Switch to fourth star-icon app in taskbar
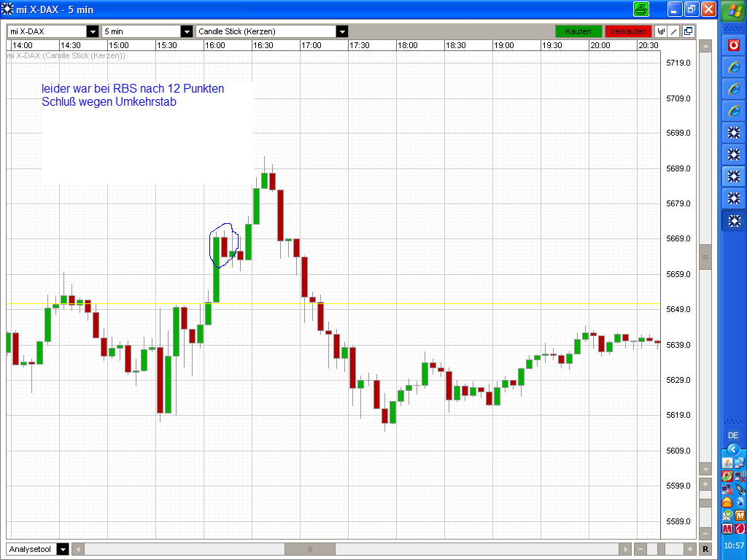Viewport: 747px width, 560px height. click(734, 198)
